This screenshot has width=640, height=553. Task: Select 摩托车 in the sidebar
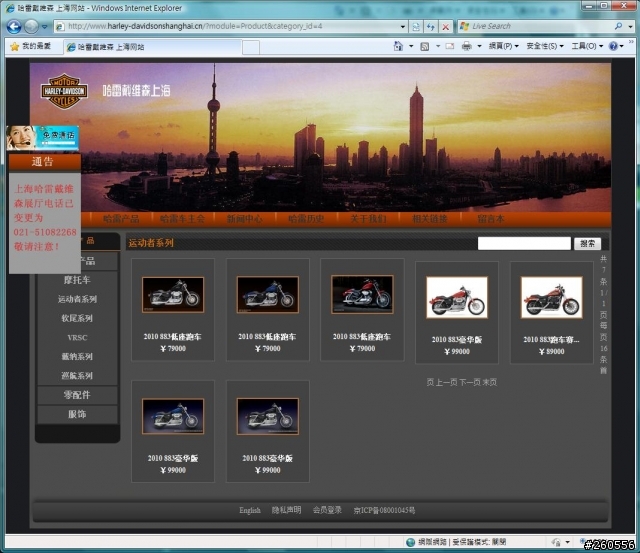click(77, 280)
